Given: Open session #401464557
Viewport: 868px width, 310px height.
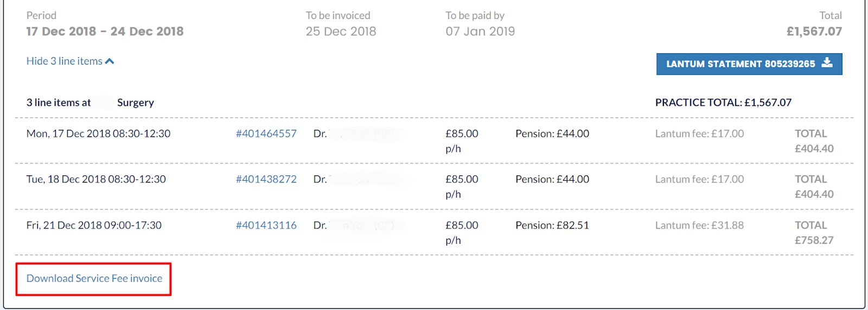Looking at the screenshot, I should (x=266, y=134).
